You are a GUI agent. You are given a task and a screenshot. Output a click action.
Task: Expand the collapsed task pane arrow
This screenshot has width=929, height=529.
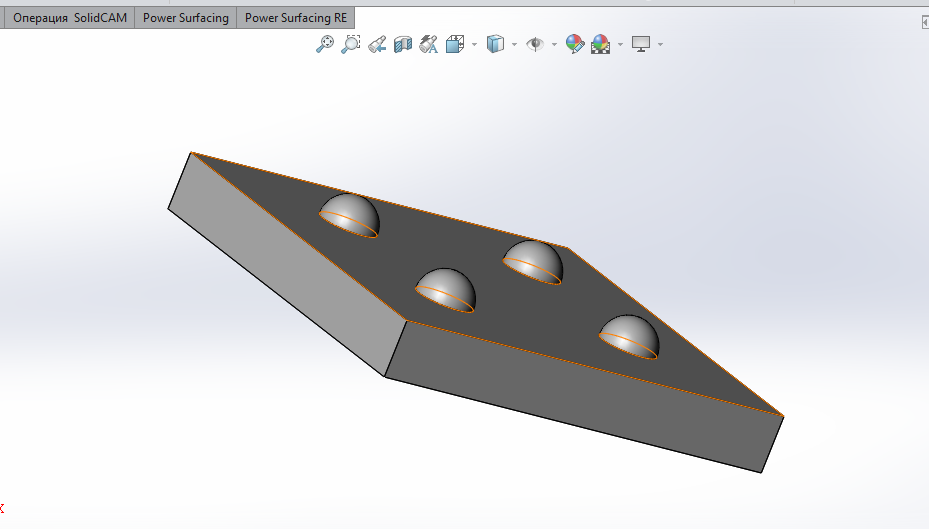coord(925,22)
